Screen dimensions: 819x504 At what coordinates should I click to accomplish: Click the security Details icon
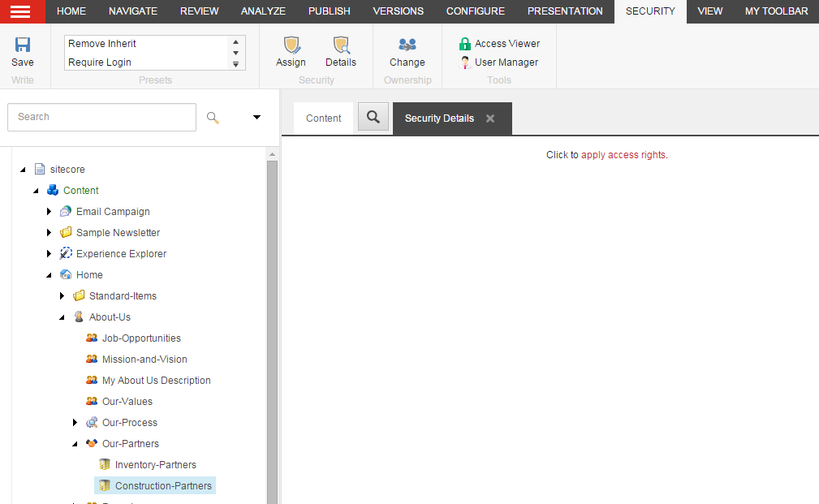tap(341, 45)
